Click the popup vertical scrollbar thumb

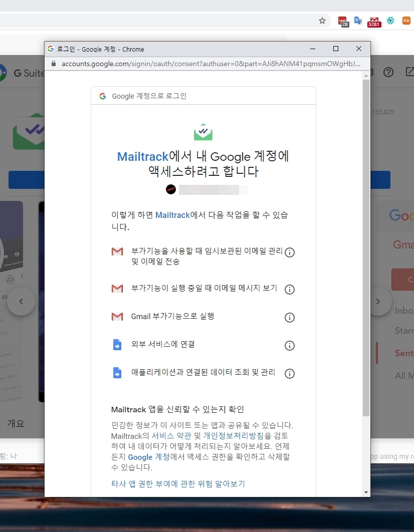point(366,247)
